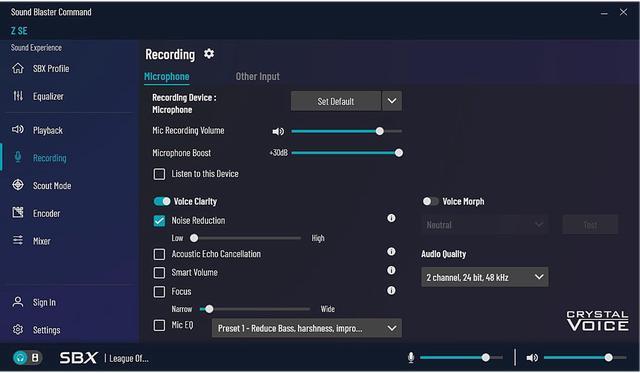Viewport: 640px width, 373px height.
Task: Turn off Voice Clarity toggle
Action: [162, 201]
